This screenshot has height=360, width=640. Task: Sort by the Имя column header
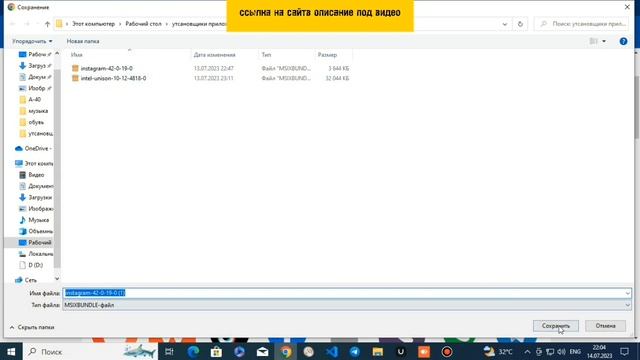click(x=76, y=55)
